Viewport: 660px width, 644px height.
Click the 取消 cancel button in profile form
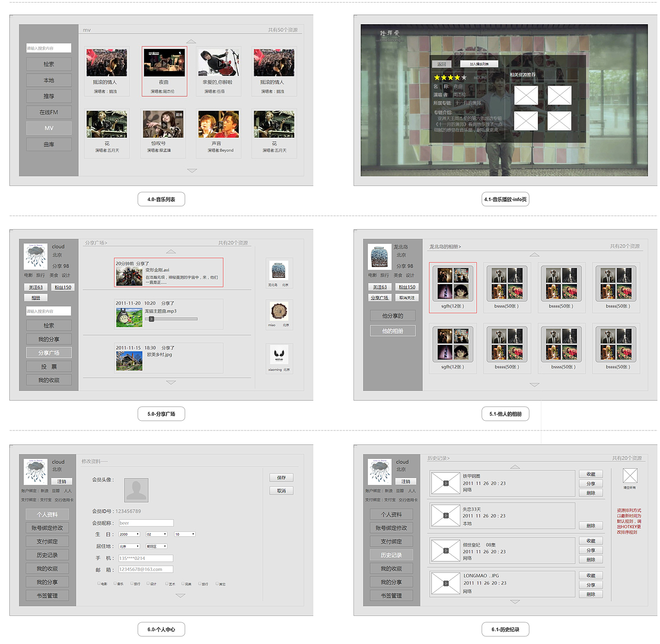282,490
